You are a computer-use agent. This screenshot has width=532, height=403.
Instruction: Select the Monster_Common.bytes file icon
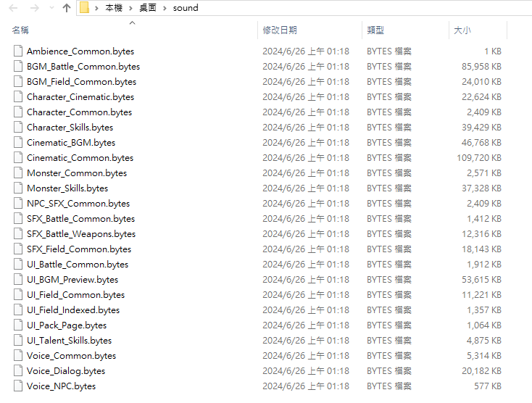click(18, 173)
